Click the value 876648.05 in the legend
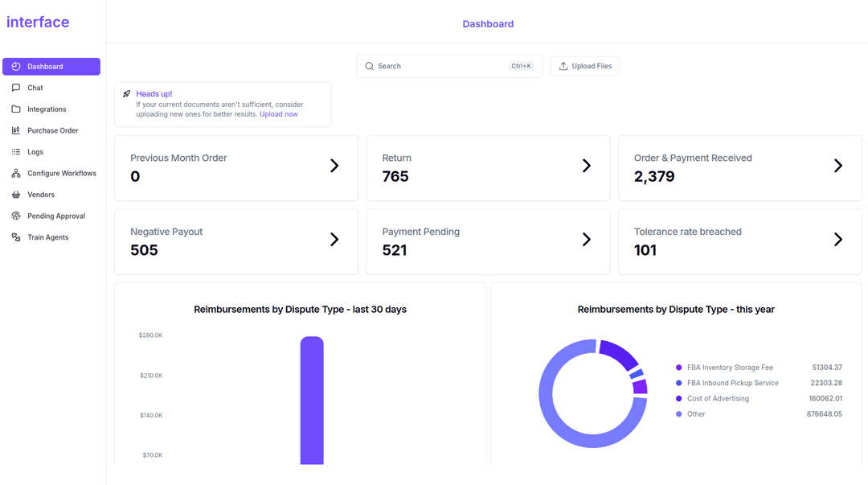The width and height of the screenshot is (868, 485). coord(825,414)
